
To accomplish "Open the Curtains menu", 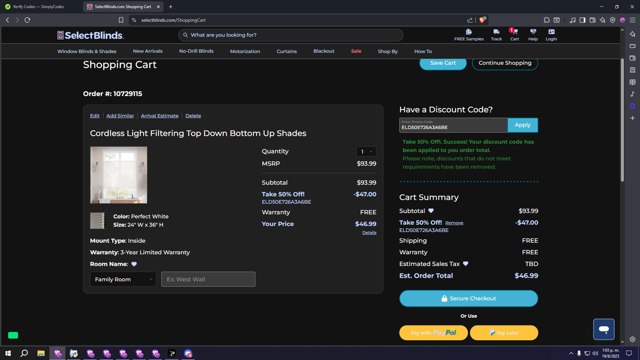I will (x=287, y=51).
